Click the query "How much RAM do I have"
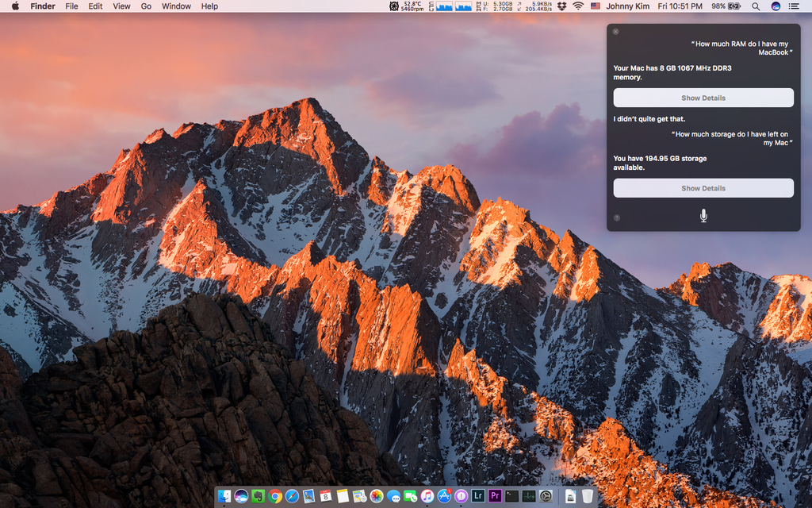Viewport: 812px width, 508px height. tap(740, 48)
